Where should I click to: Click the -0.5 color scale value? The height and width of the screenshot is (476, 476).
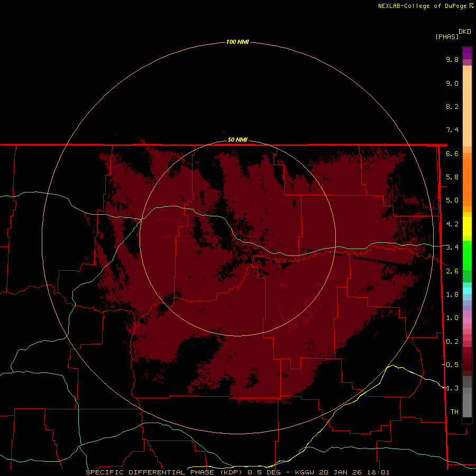(450, 364)
